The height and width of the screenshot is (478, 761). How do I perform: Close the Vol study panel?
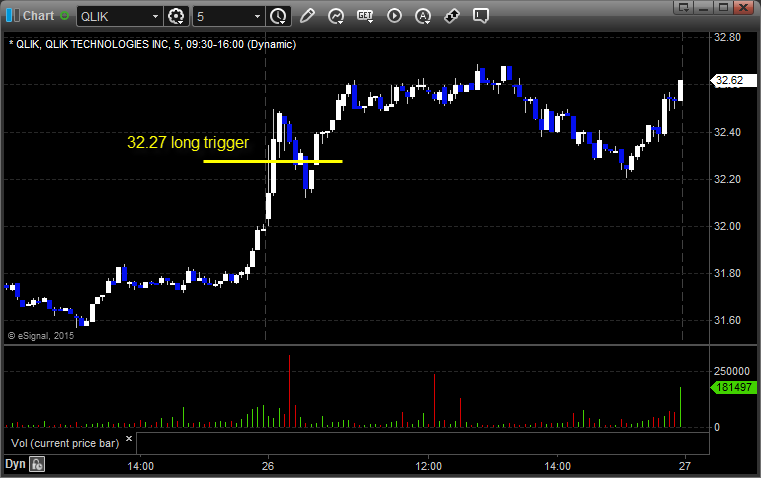[129, 439]
